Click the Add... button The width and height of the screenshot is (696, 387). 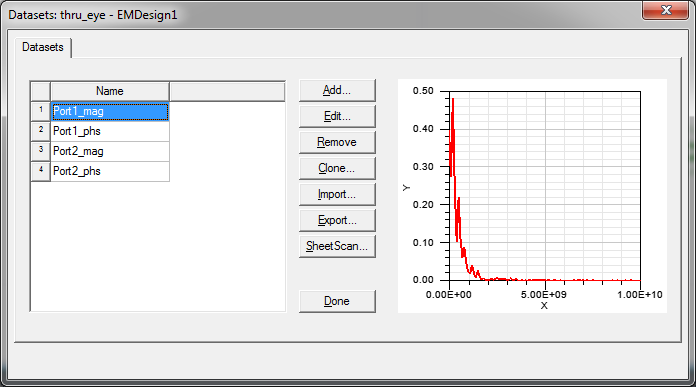337,91
